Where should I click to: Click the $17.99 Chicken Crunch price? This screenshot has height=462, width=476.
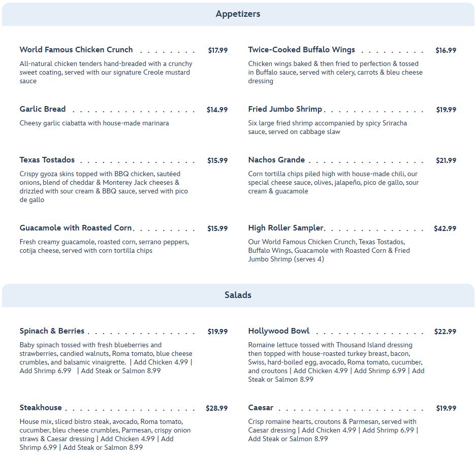pyautogui.click(x=217, y=50)
